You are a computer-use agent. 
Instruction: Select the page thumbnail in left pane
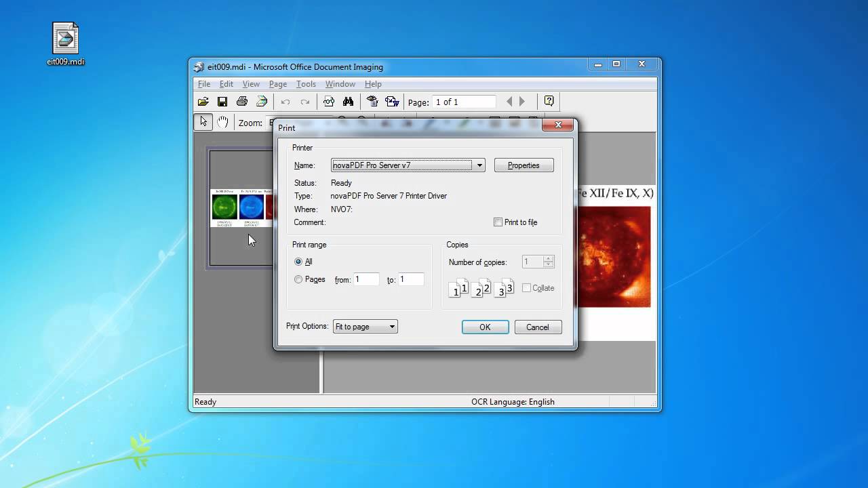(241, 208)
